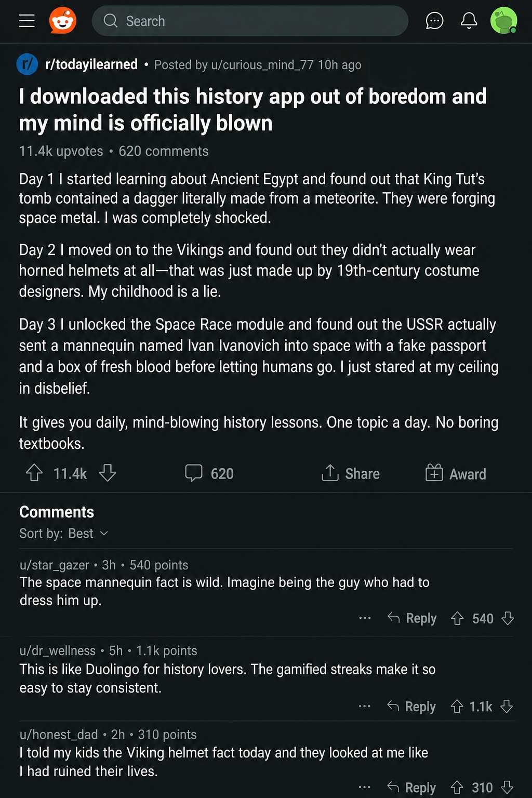Visit the r/todayilearned community
Viewport: 532px width, 798px height.
[91, 64]
